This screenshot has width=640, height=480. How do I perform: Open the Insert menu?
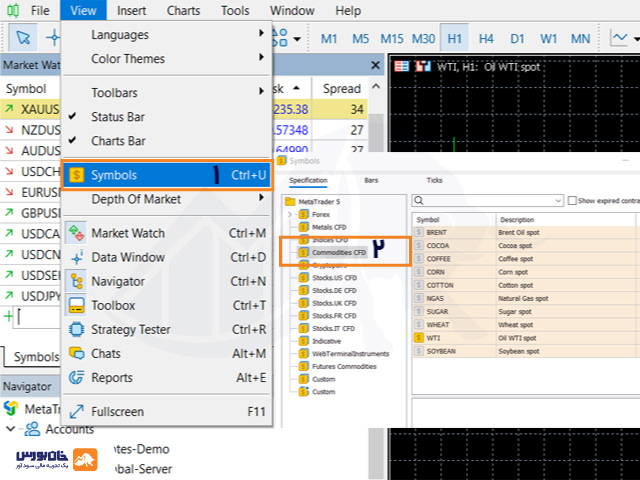[x=131, y=11]
